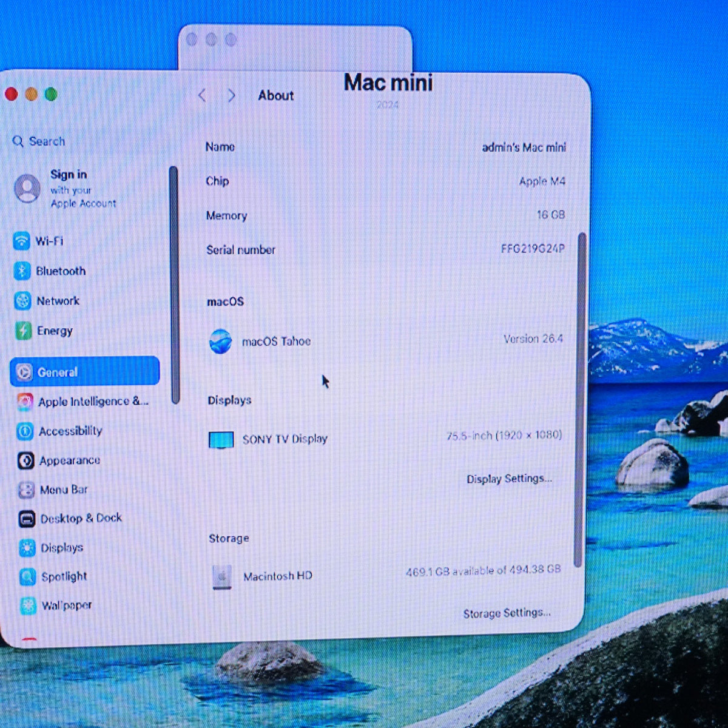Open Display Settings button
728x728 pixels.
point(509,479)
